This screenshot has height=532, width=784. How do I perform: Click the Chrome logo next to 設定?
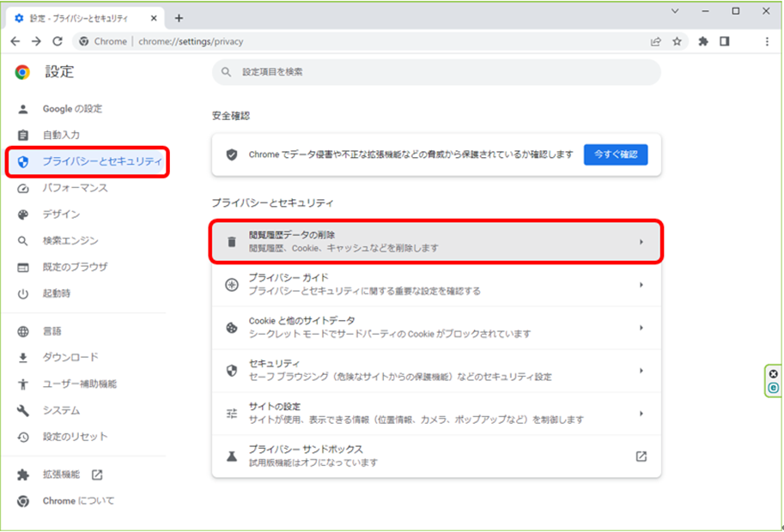[x=22, y=72]
